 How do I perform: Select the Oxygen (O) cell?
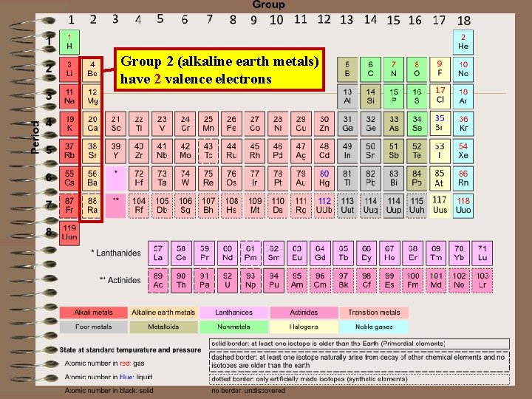coord(417,69)
